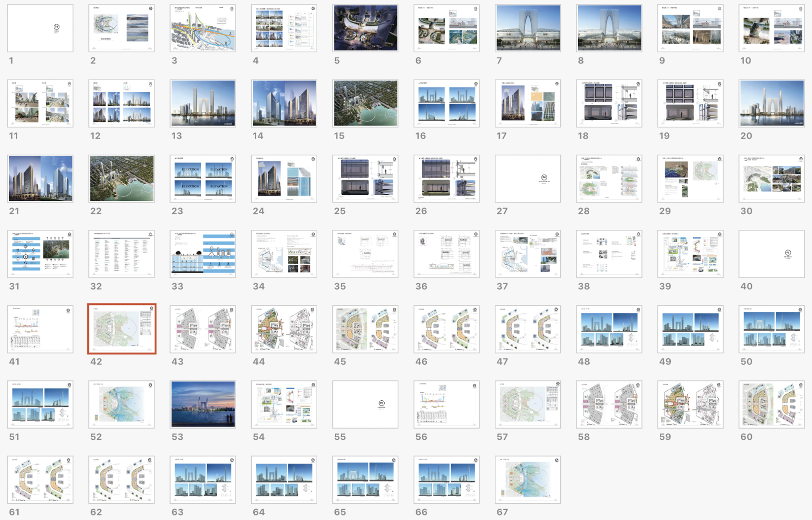812x520 pixels.
Task: Click the page number label 64
Action: pos(259,512)
